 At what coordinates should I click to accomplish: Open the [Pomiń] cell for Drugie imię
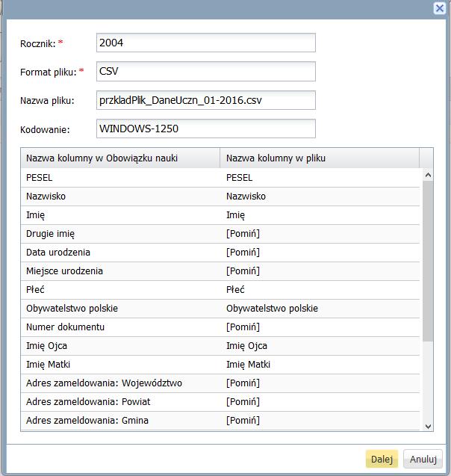[320, 234]
